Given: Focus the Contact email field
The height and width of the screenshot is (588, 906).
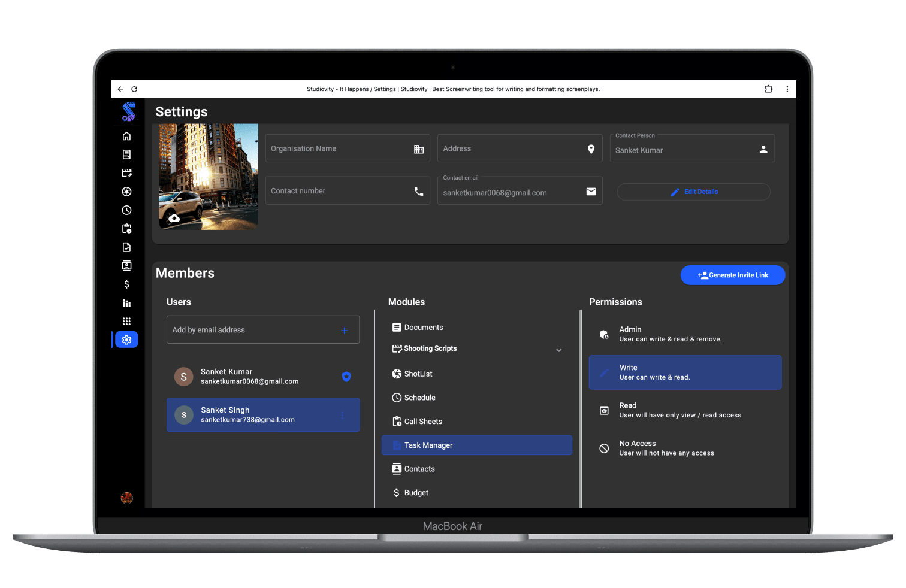Looking at the screenshot, I should (x=520, y=191).
